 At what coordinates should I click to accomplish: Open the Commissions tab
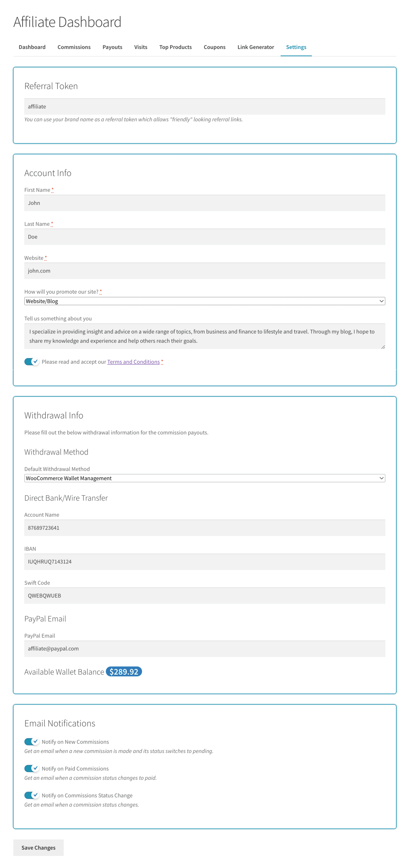coord(74,47)
